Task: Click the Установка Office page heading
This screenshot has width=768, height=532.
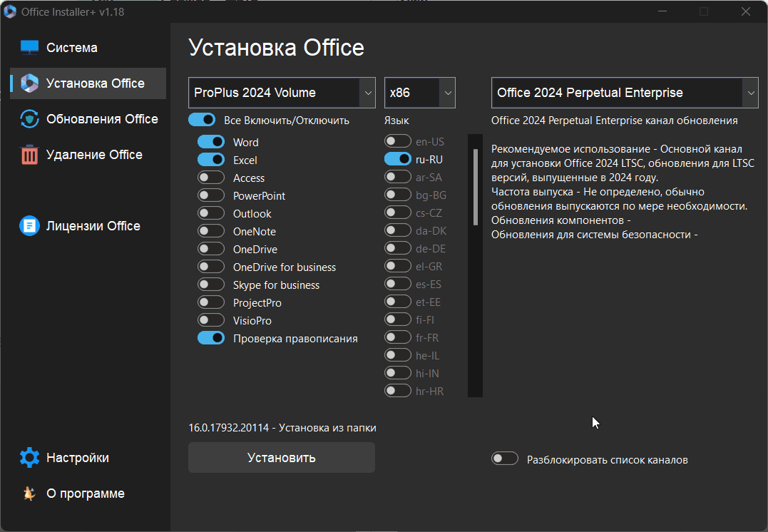Action: (276, 48)
